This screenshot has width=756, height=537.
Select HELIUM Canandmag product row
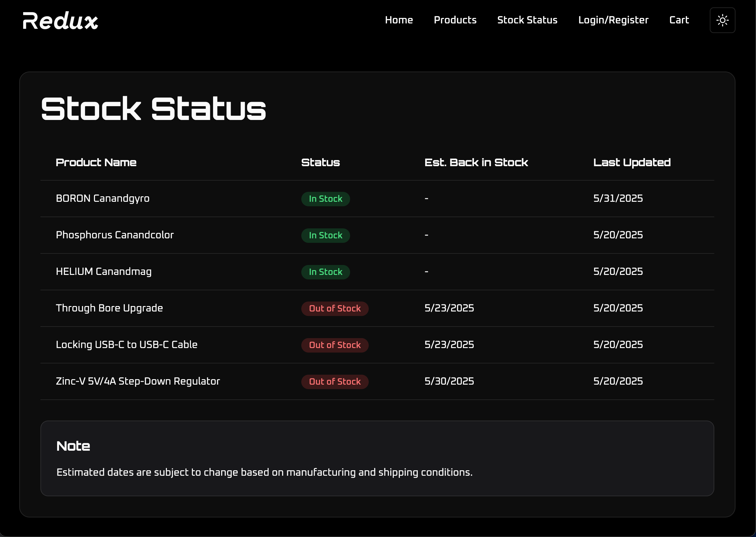pyautogui.click(x=104, y=271)
